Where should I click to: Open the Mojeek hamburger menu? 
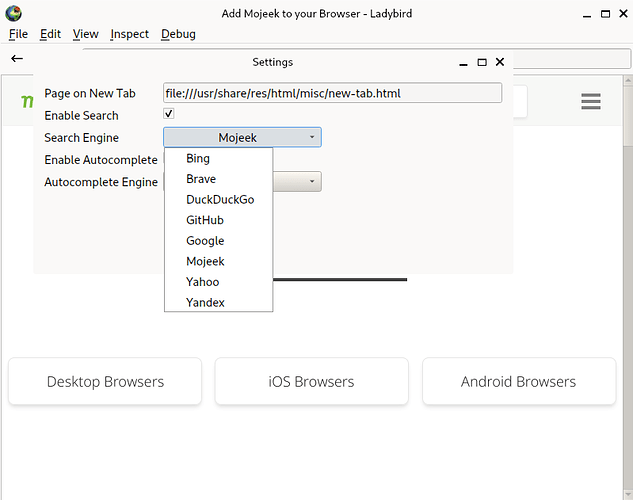(x=591, y=101)
